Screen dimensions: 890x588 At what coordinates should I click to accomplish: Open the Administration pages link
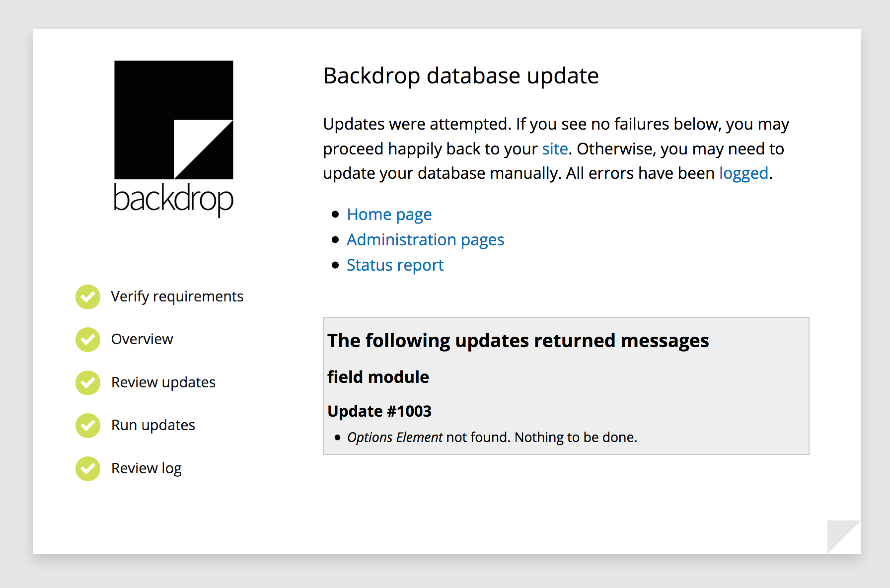pos(425,240)
